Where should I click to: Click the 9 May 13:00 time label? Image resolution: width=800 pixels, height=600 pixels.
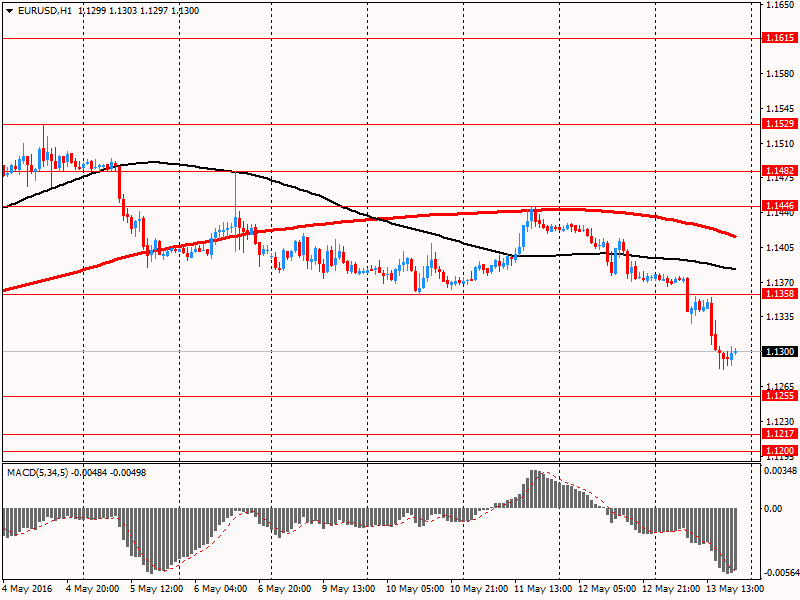point(348,589)
